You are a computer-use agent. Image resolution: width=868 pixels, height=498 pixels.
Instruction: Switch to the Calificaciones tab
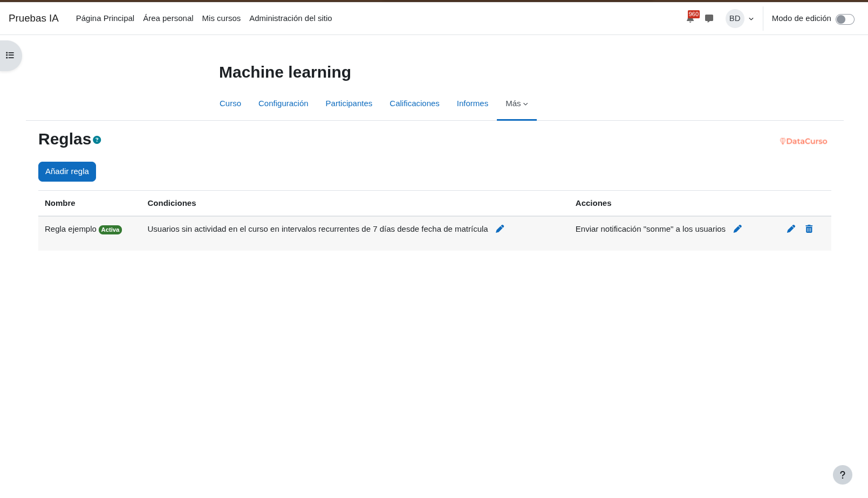coord(414,103)
